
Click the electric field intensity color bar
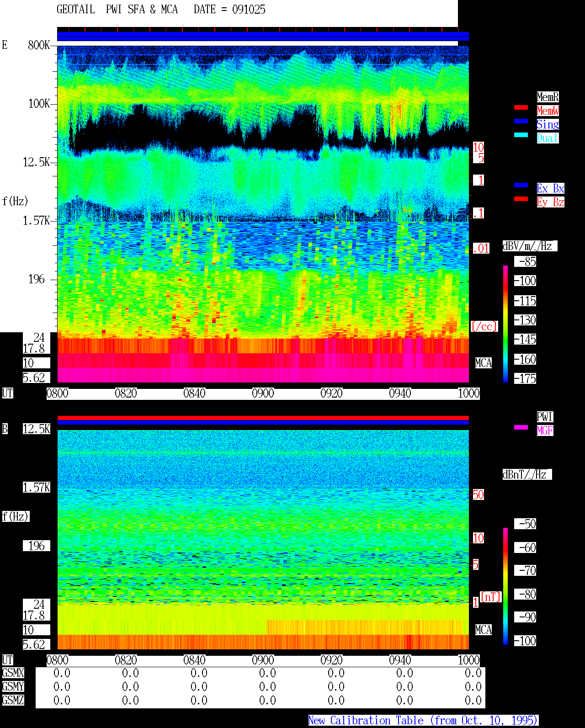coord(505,324)
